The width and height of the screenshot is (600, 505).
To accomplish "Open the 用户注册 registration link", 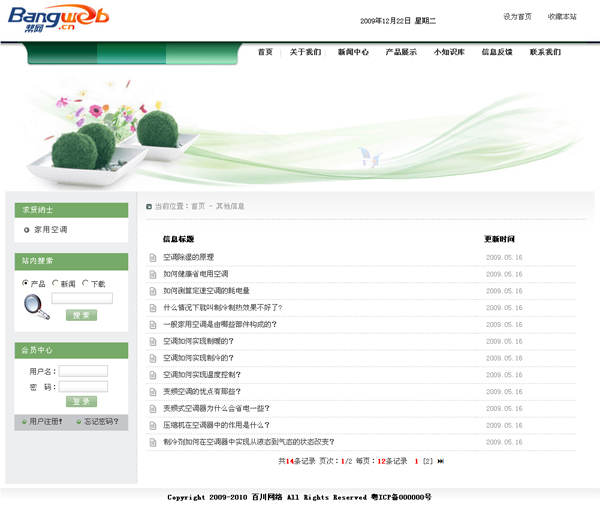I will click(44, 421).
